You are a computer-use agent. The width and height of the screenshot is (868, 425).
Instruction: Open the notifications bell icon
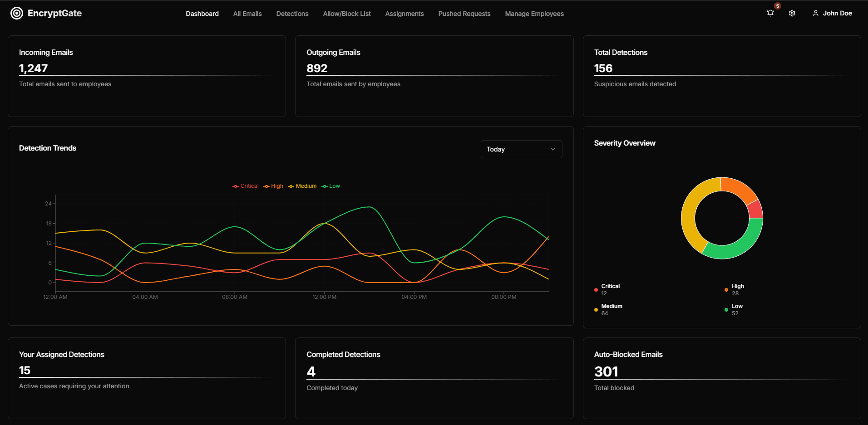pyautogui.click(x=770, y=13)
